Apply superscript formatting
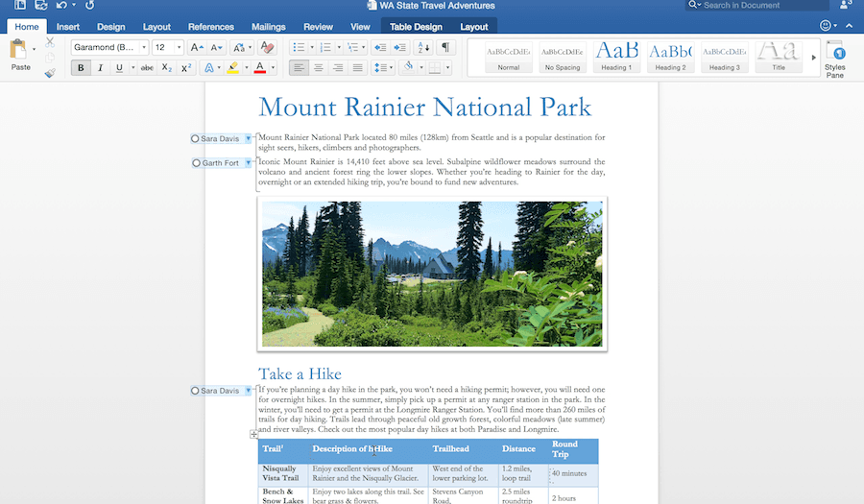The image size is (864, 504). point(186,68)
